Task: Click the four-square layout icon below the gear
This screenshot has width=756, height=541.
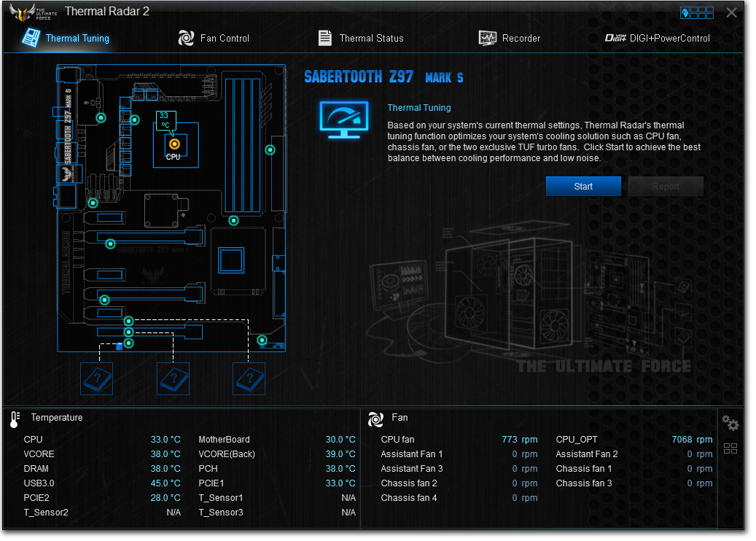Action: click(730, 448)
